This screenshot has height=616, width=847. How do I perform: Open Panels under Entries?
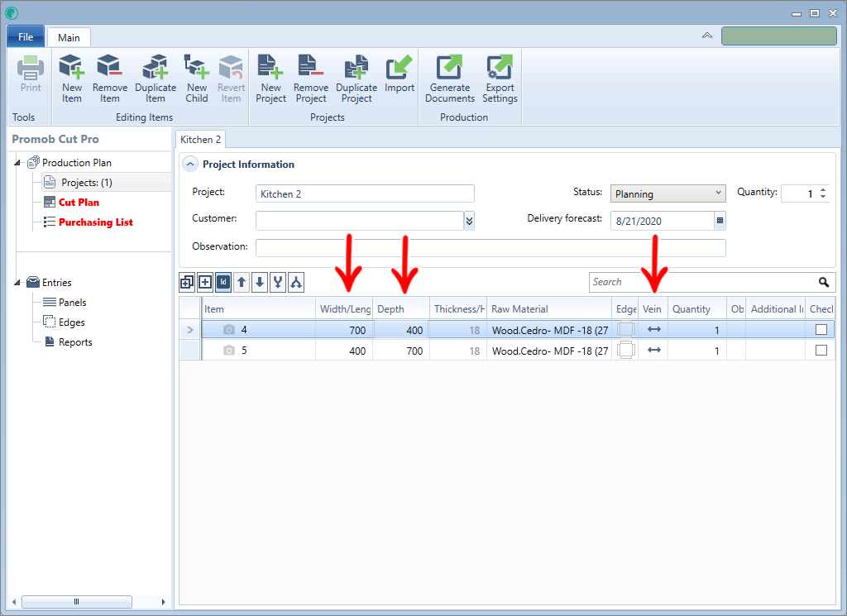coord(73,303)
